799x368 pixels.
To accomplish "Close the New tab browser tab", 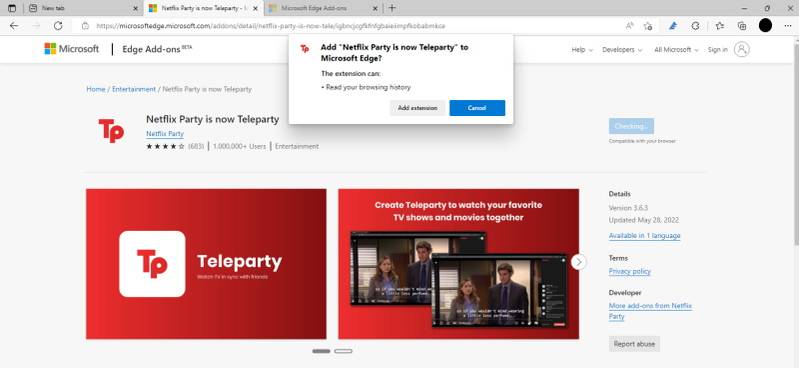I will 135,8.
